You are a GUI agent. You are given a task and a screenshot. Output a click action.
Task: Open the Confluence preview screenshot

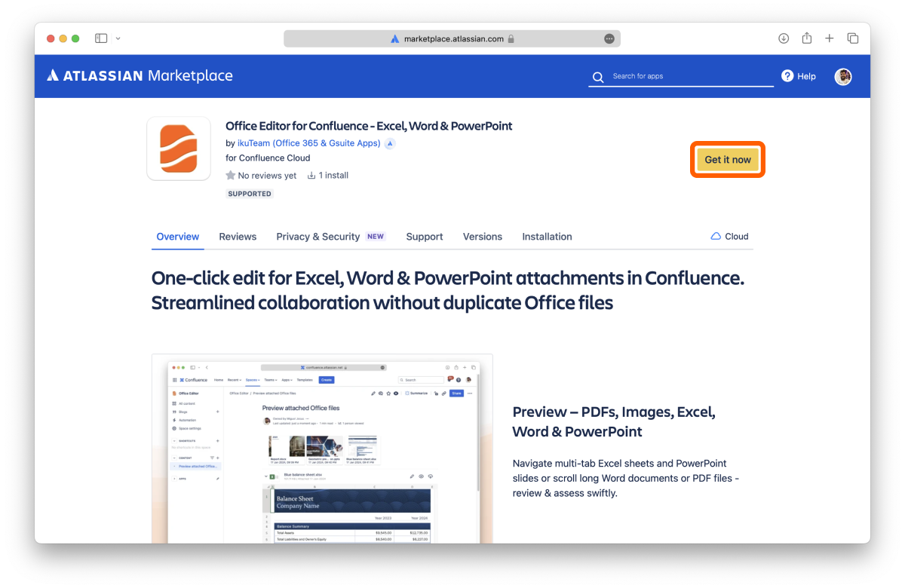(322, 449)
